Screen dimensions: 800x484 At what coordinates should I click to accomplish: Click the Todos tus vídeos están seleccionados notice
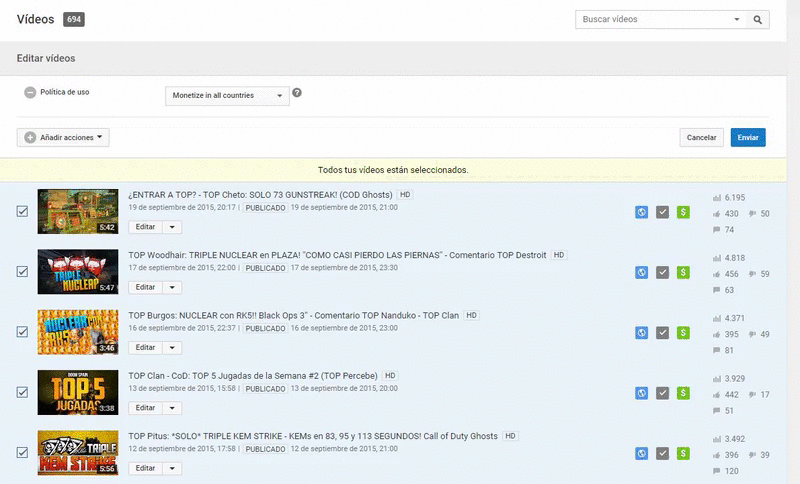point(393,170)
